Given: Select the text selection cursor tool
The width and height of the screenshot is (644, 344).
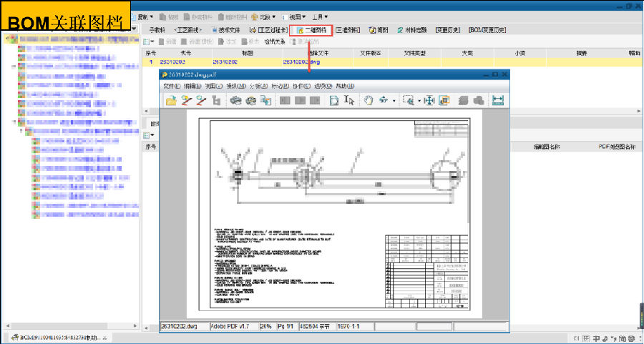Looking at the screenshot, I should pyautogui.click(x=350, y=101).
